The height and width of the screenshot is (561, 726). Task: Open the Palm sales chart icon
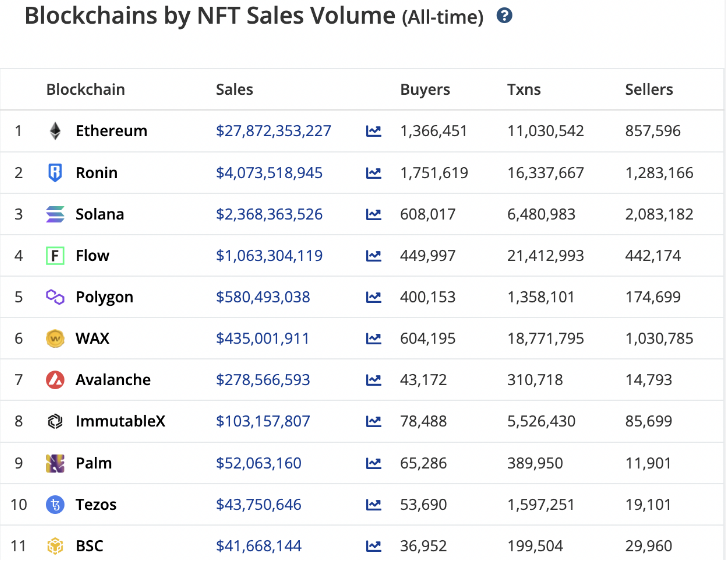(x=373, y=463)
